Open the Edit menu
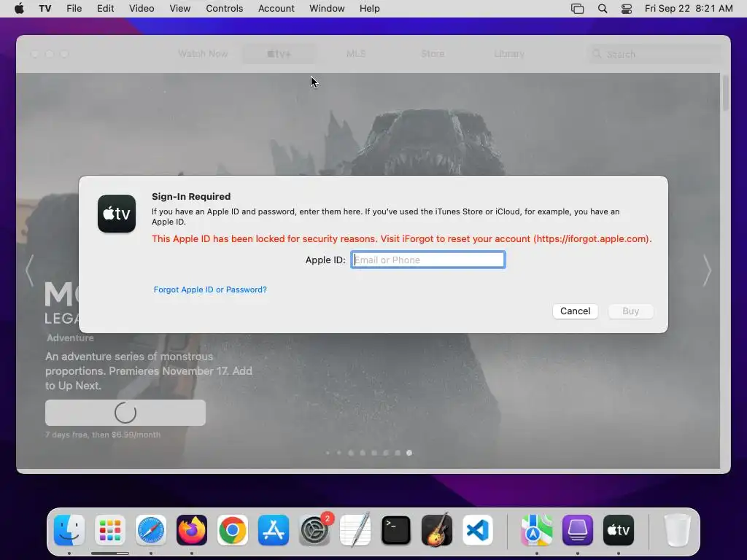Viewport: 747px width, 560px height. [x=105, y=9]
